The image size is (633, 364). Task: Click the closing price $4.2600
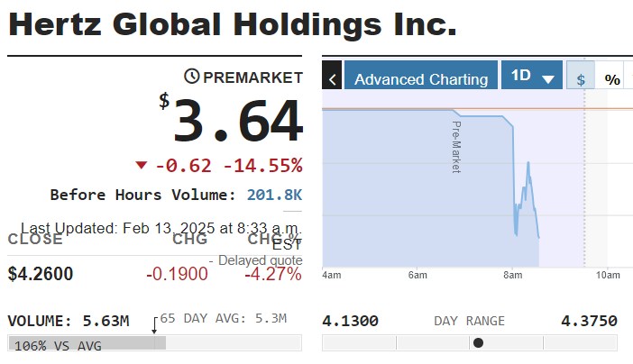[41, 274]
